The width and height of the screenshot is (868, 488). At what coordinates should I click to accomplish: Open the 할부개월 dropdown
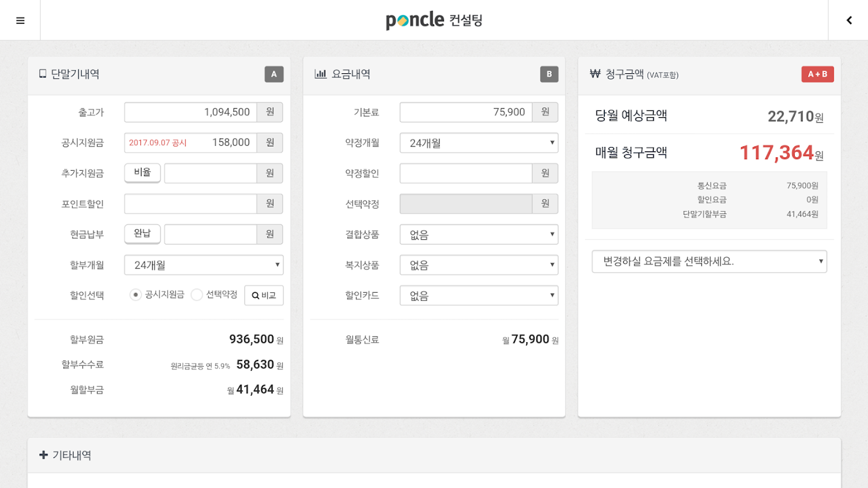coord(203,265)
